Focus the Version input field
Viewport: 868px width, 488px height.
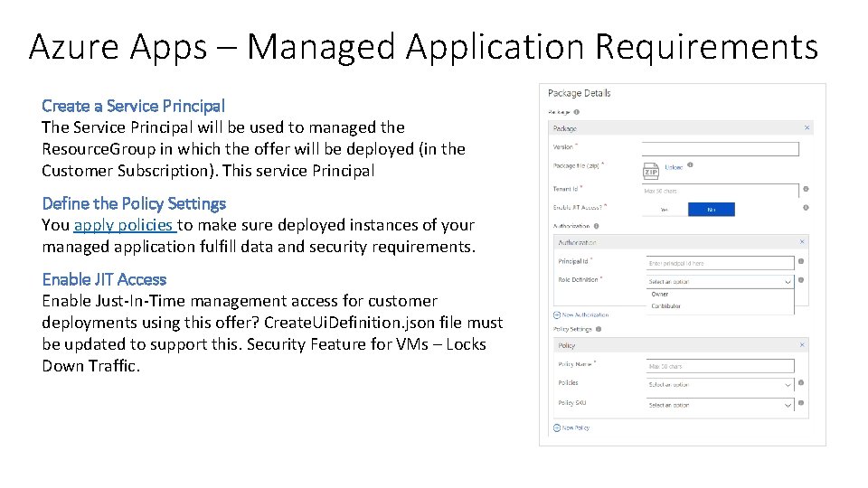721,149
